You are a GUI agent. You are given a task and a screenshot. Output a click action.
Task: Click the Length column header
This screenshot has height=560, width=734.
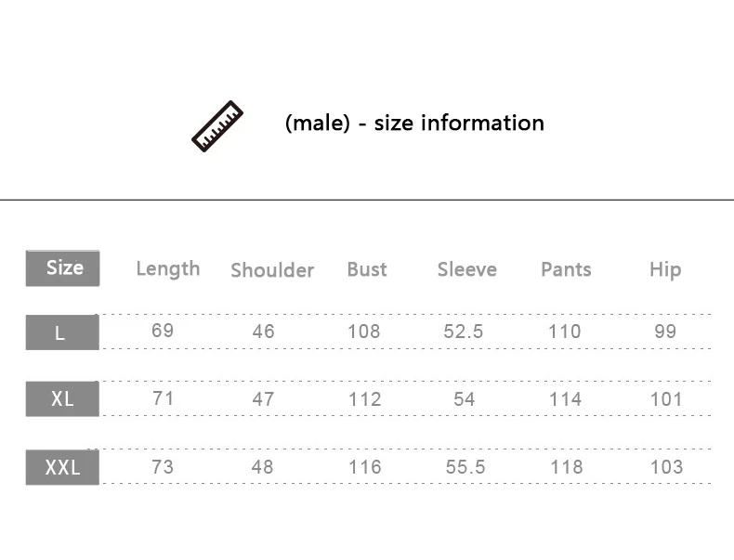[167, 268]
